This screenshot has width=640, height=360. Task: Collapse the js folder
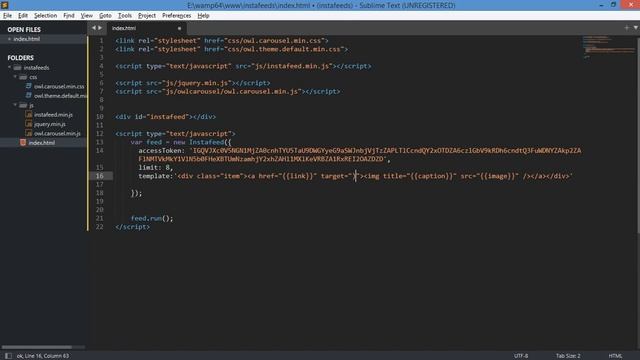click(15, 105)
